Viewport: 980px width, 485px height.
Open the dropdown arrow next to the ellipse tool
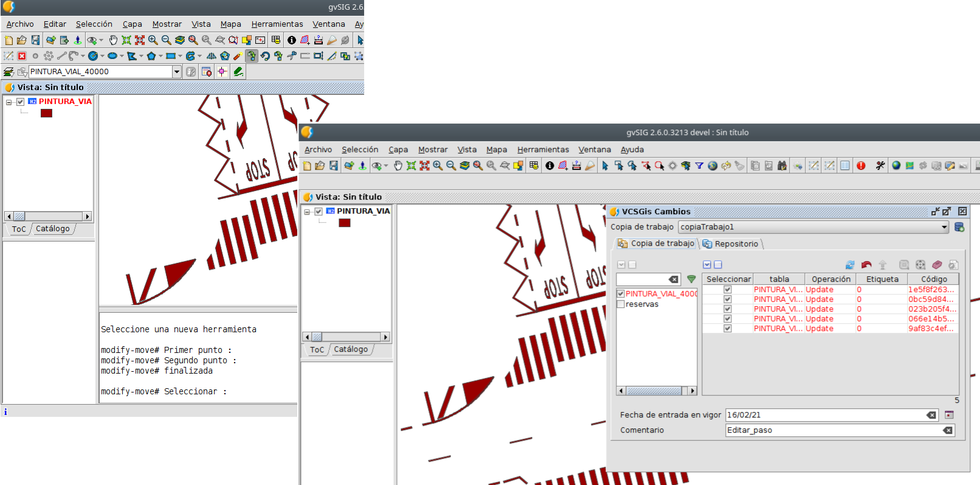122,56
